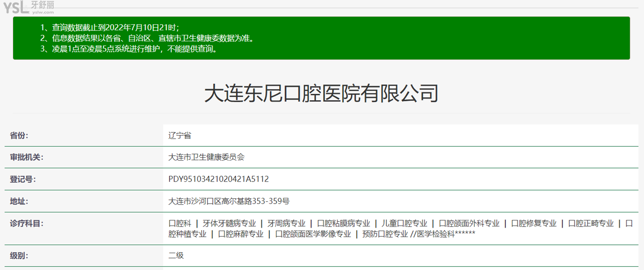644x270 pixels.
Task: Select the 登记号 row label
Action: tap(23, 179)
